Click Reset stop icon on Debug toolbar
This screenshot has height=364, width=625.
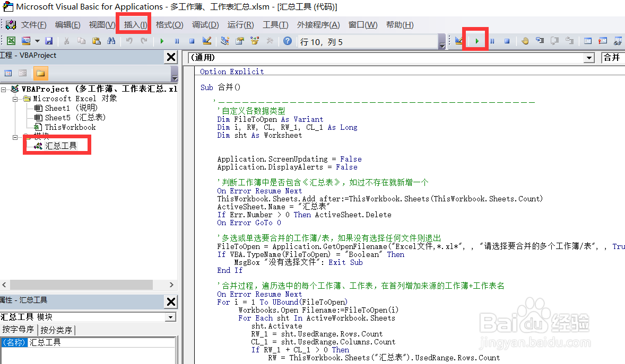[507, 41]
